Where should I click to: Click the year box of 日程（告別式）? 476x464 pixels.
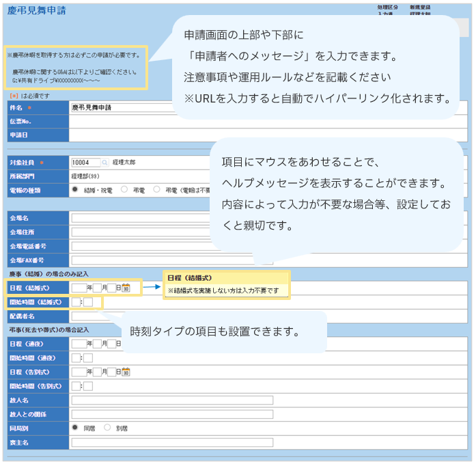[79, 372]
